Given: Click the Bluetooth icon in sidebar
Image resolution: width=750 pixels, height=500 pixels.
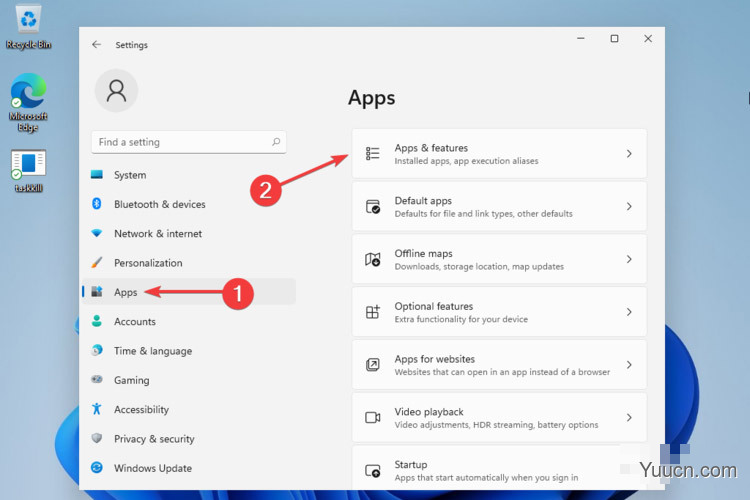Looking at the screenshot, I should click(97, 204).
